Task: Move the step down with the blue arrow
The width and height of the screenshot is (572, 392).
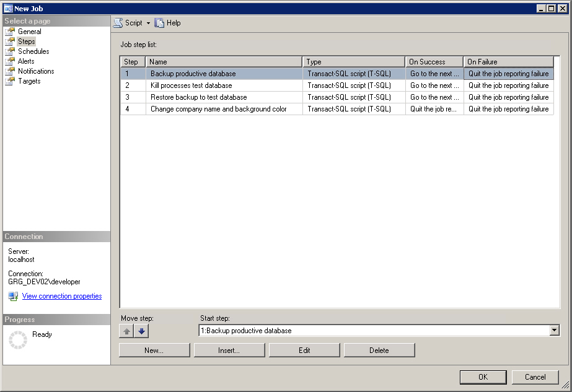Action: [x=141, y=331]
